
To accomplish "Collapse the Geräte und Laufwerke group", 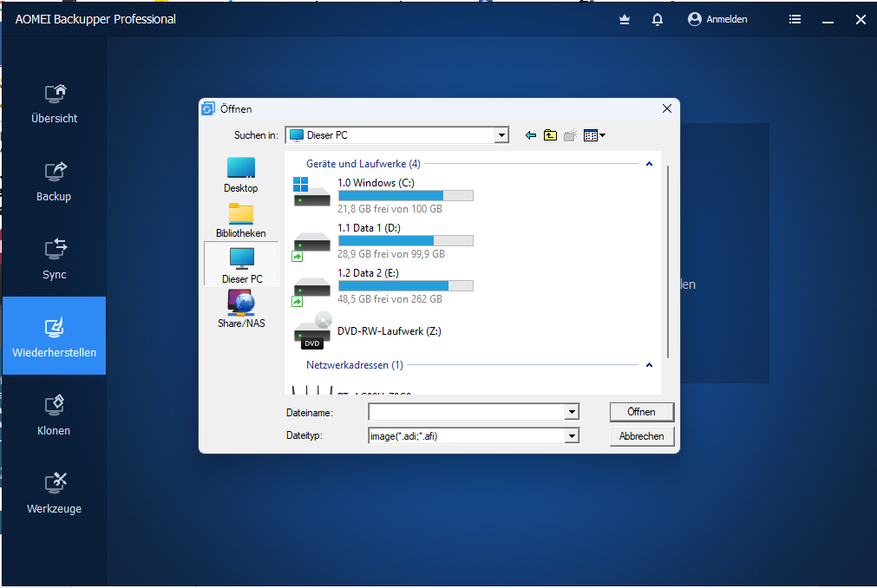I will tap(649, 164).
